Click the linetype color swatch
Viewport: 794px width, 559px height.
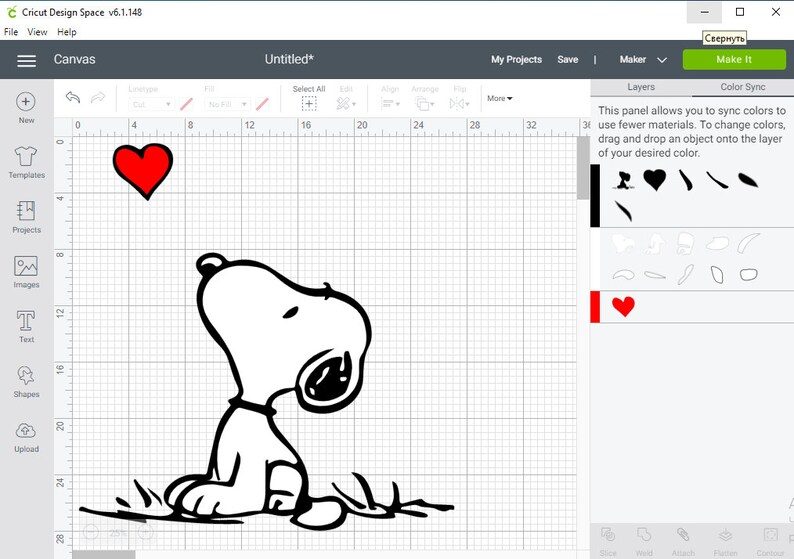[186, 104]
